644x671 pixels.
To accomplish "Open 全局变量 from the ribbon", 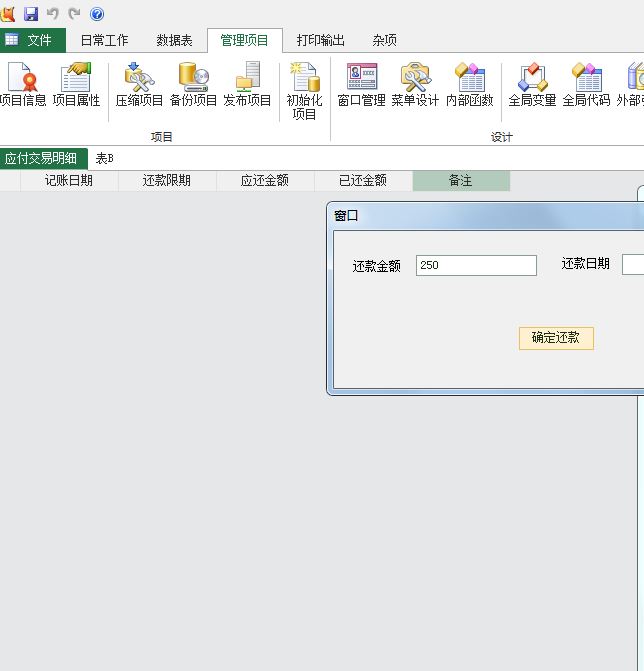I will tap(532, 79).
